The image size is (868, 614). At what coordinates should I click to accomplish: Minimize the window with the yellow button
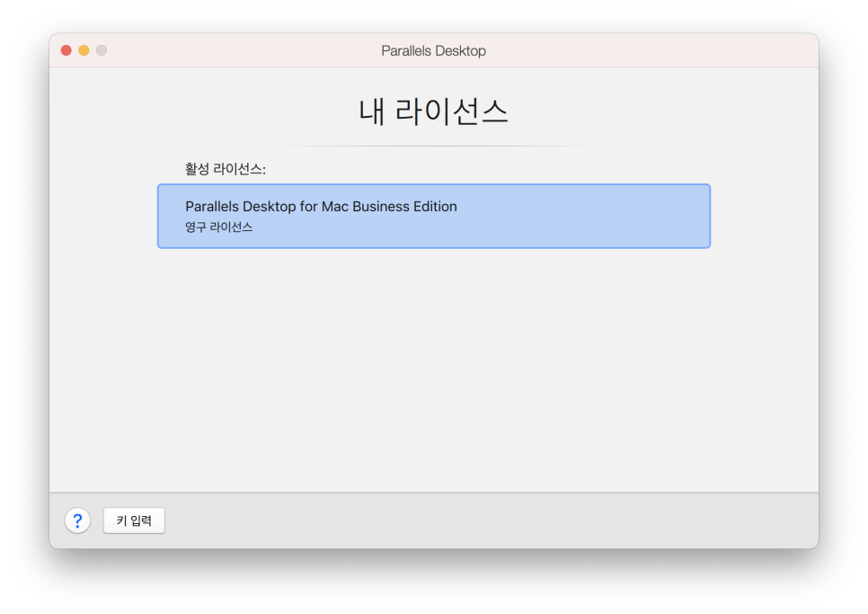(x=84, y=50)
